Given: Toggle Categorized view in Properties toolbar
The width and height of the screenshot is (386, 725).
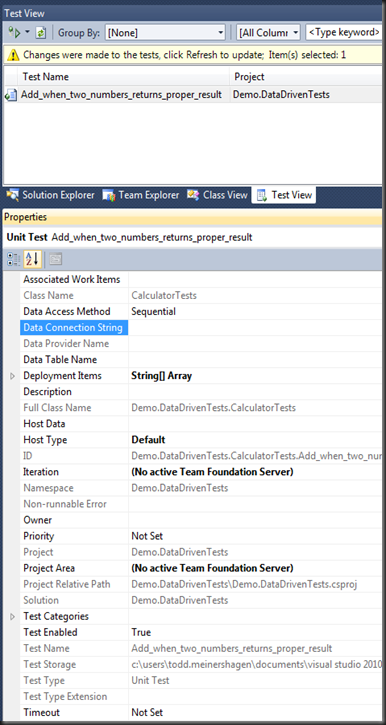Looking at the screenshot, I should click(13, 259).
